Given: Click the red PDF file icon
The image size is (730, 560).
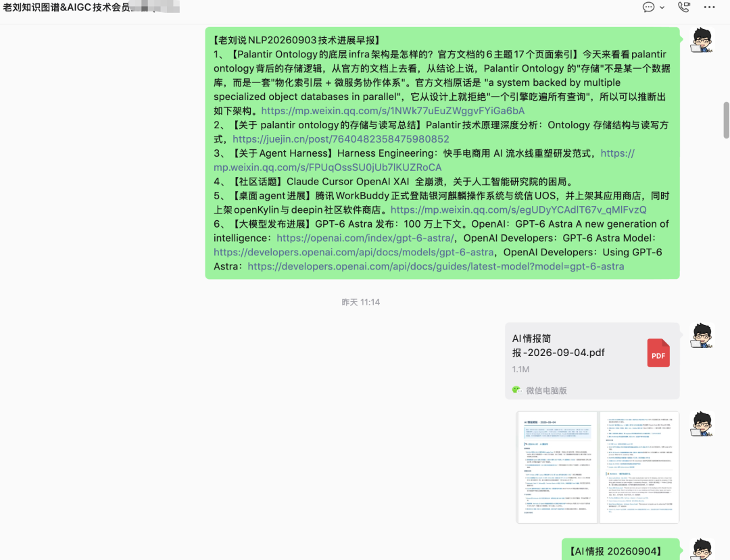Looking at the screenshot, I should [658, 353].
